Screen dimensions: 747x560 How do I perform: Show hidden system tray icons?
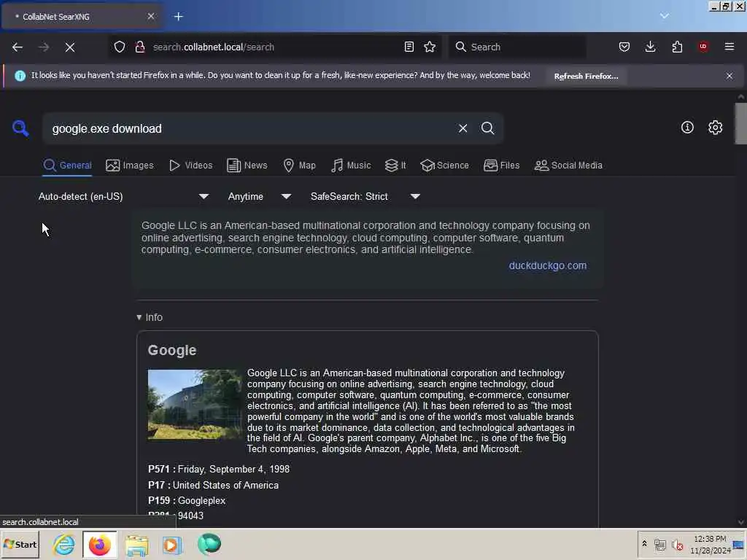click(x=644, y=544)
